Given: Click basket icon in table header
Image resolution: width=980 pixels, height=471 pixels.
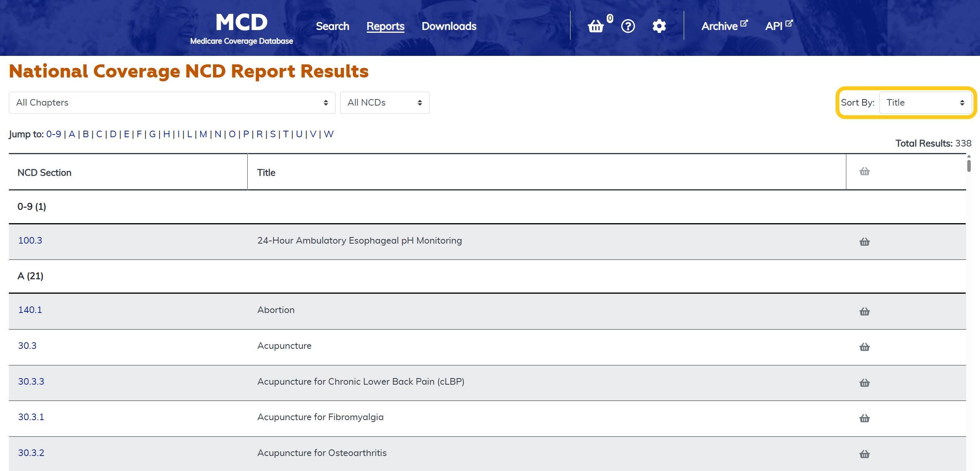Looking at the screenshot, I should coord(864,171).
